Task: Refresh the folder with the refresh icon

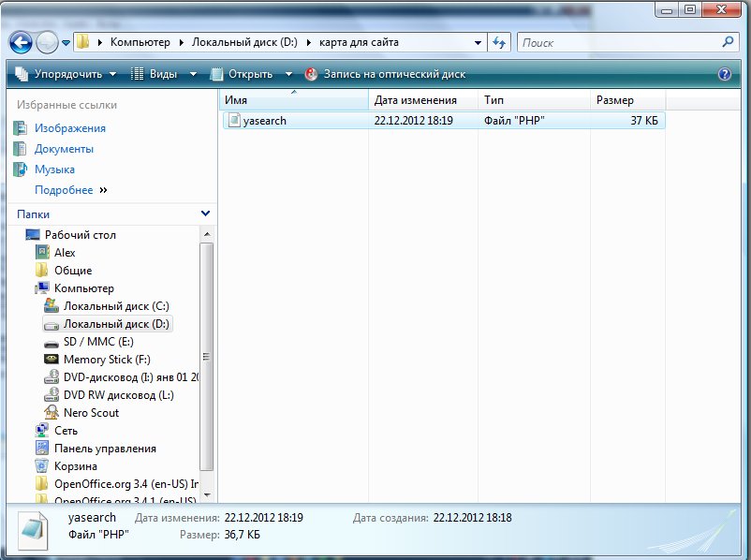Action: pos(499,43)
